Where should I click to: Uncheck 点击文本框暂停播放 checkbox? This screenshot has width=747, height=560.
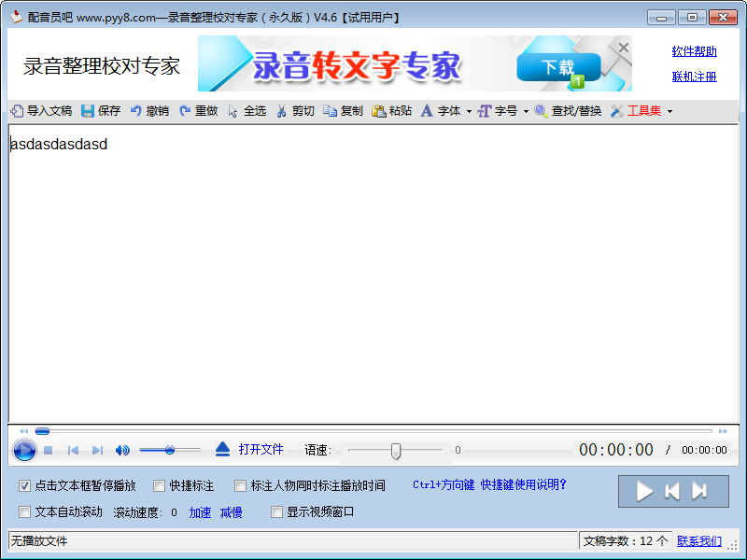point(24,485)
